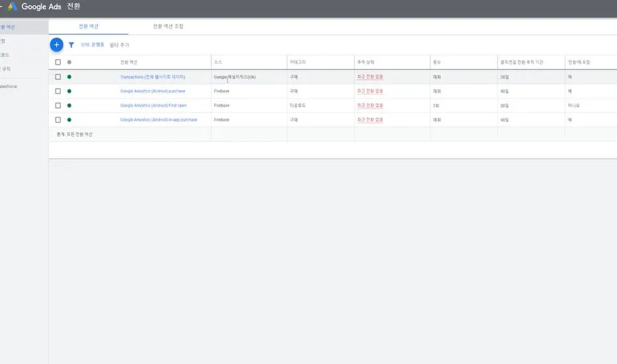The width and height of the screenshot is (617, 364).
Task: Click the Google 애널리틱스(UA) source cell
Action: point(234,77)
